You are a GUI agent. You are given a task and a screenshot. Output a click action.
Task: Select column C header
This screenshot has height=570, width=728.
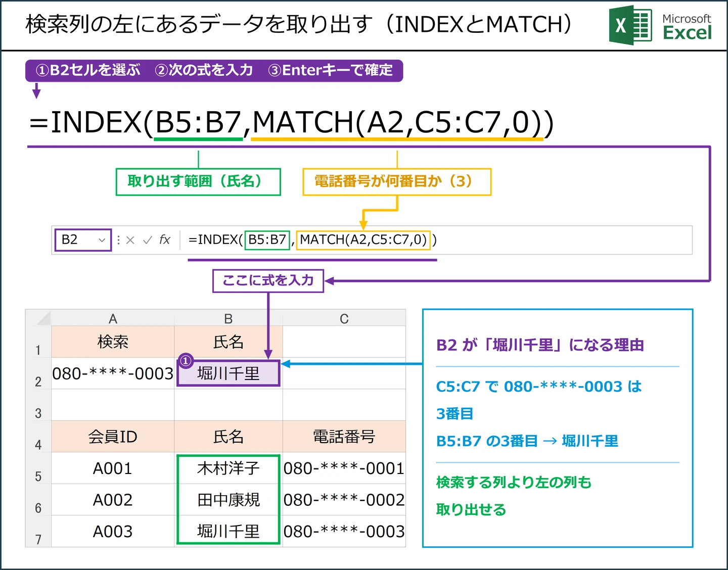pyautogui.click(x=344, y=318)
